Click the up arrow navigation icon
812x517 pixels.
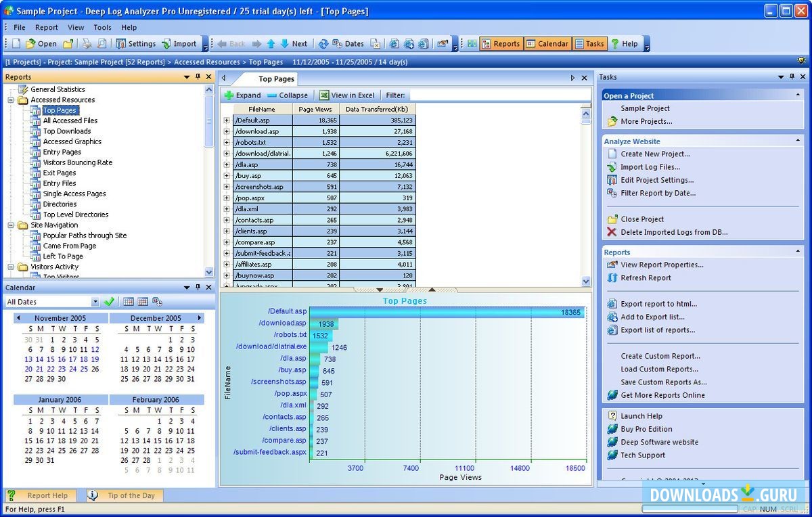(x=271, y=43)
